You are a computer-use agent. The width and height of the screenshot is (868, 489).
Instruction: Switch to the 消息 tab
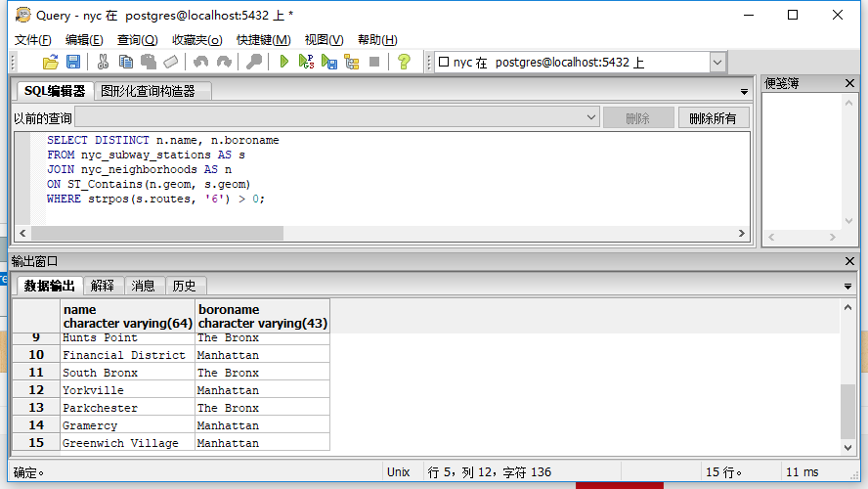coord(143,286)
